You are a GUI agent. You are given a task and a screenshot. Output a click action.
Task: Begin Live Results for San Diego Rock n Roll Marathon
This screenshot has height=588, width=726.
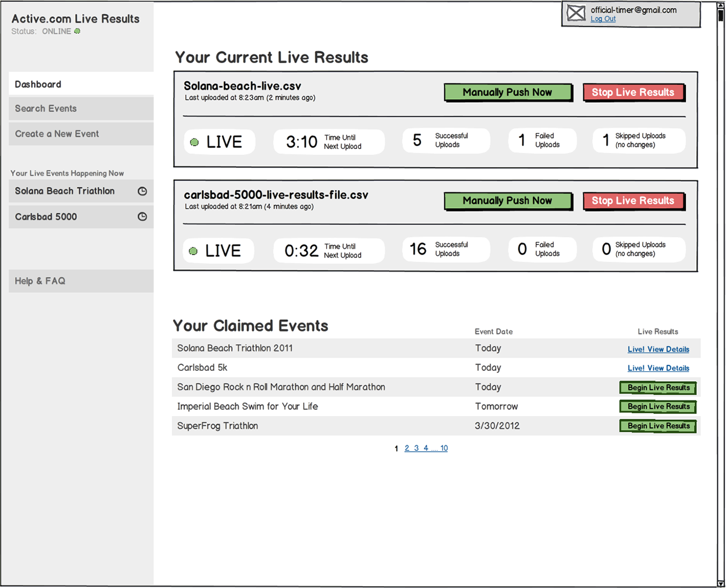[658, 388]
